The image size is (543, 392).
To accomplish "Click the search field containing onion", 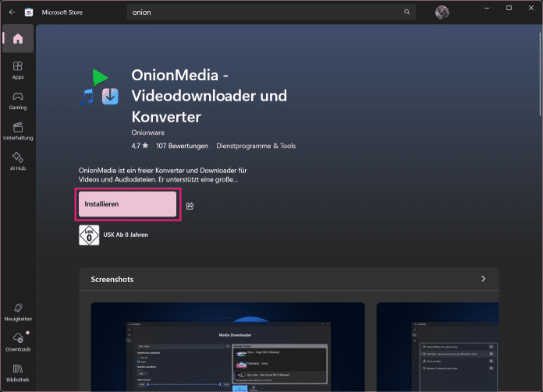I will pos(265,12).
